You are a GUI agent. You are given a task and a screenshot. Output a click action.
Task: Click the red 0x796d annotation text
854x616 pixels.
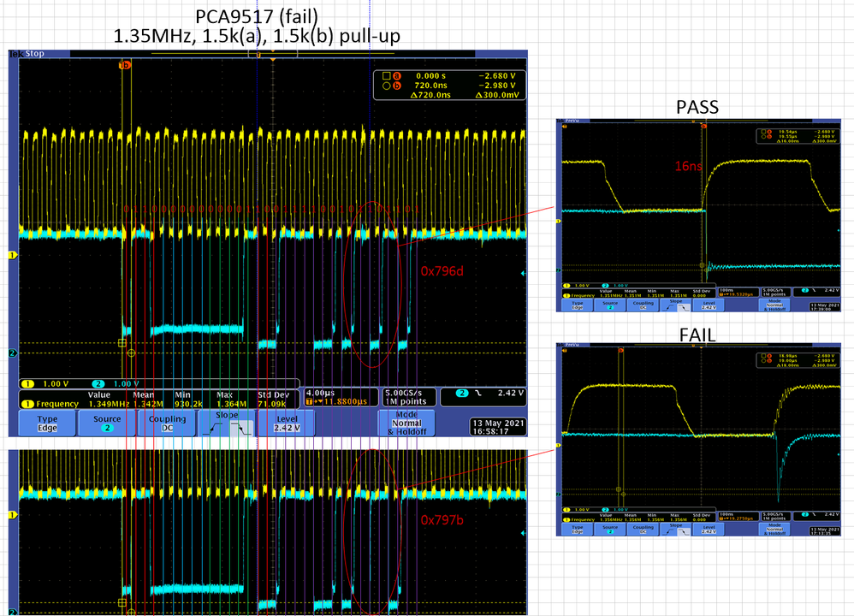tap(442, 271)
